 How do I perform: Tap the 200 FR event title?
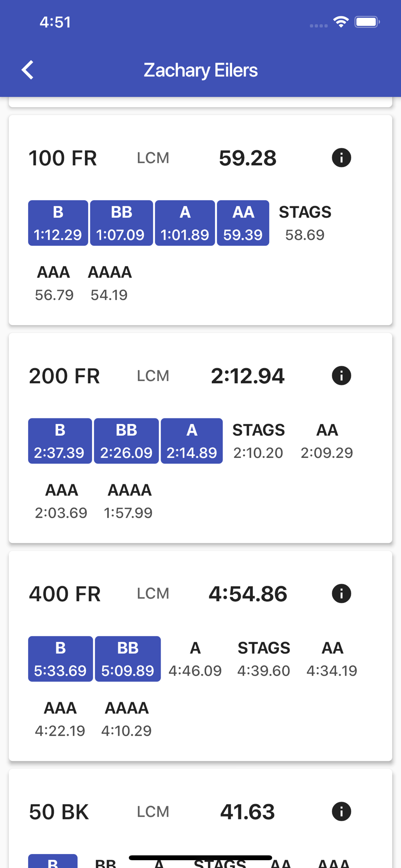64,376
